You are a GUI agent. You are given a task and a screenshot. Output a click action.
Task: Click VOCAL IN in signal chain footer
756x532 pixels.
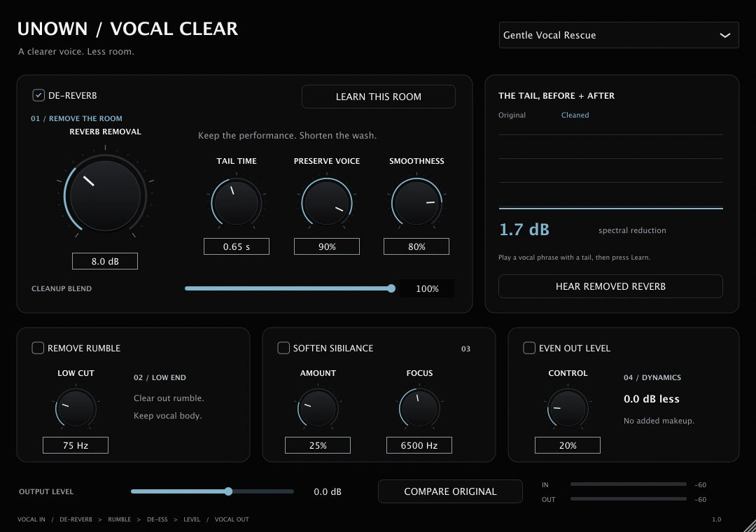point(31,519)
